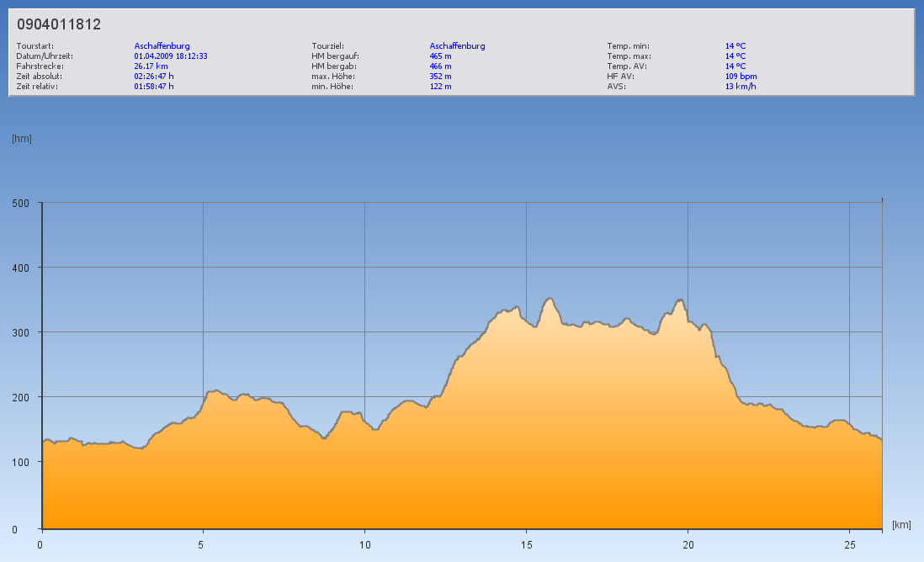
Task: Click the 300 label on the y-axis
Action: [x=19, y=332]
